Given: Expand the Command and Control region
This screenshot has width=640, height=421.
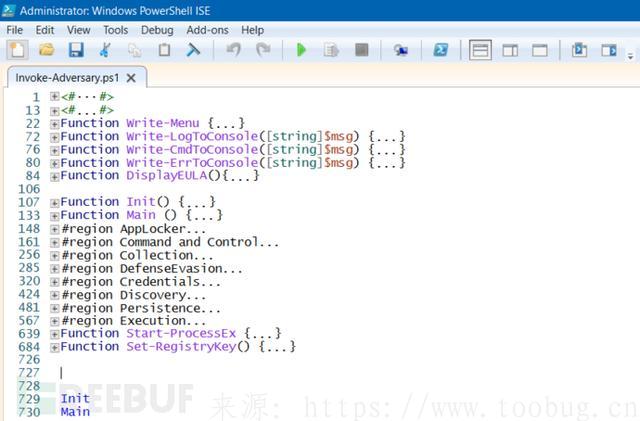Looking at the screenshot, I should pyautogui.click(x=55, y=243).
